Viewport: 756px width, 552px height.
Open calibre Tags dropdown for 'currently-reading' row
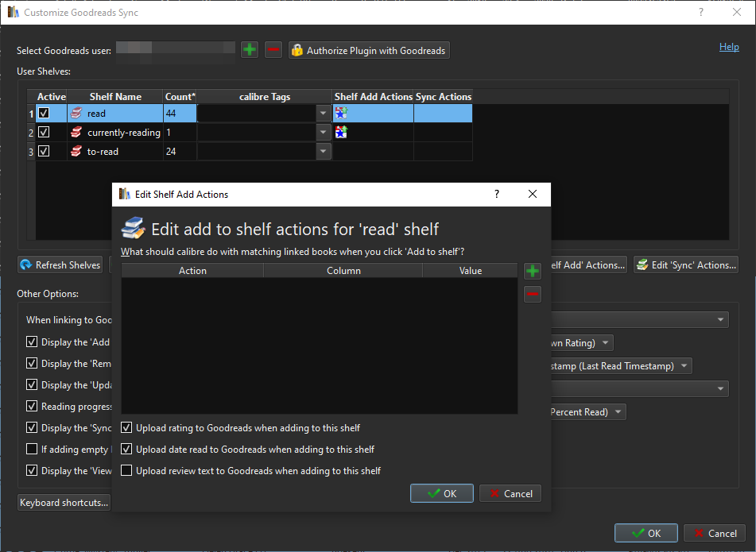(323, 132)
